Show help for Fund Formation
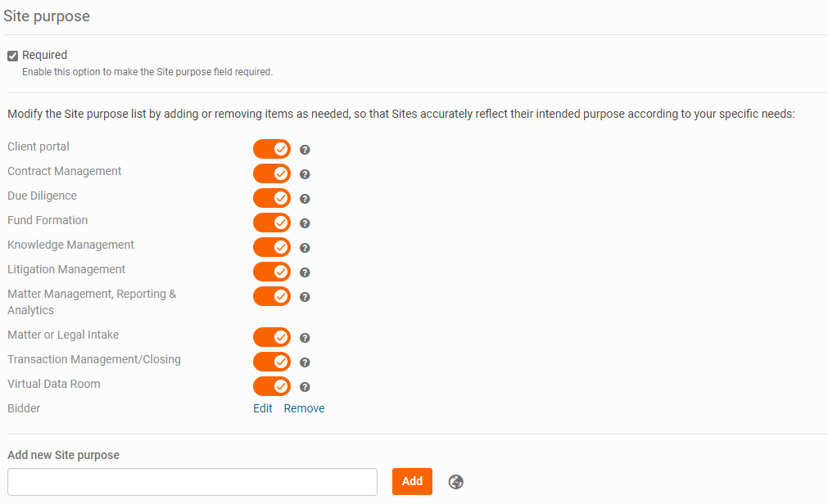 (x=305, y=223)
